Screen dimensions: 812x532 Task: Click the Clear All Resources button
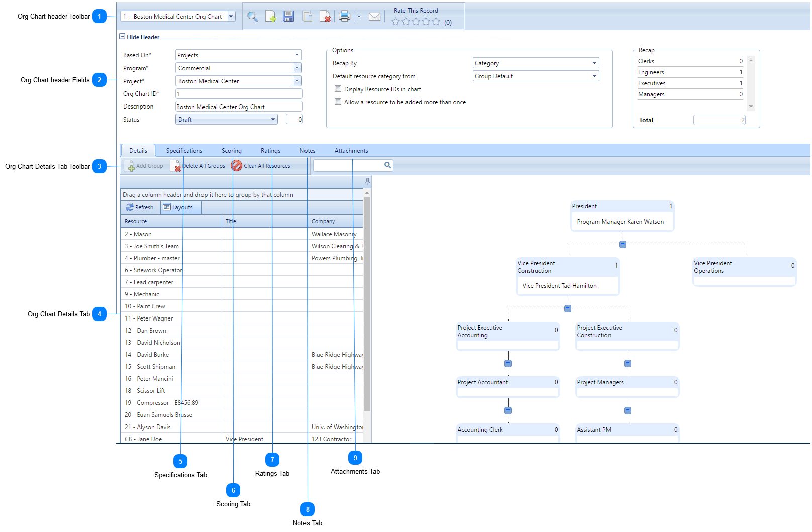261,166
